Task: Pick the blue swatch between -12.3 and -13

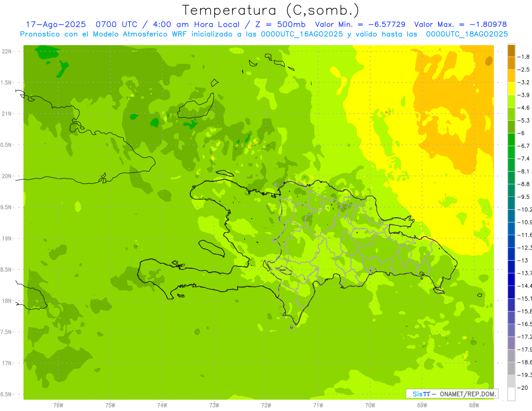Action: point(511,254)
